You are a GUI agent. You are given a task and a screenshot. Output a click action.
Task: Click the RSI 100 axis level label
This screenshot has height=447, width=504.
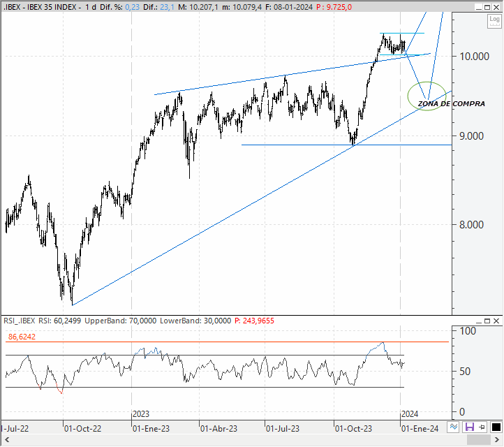tap(468, 331)
